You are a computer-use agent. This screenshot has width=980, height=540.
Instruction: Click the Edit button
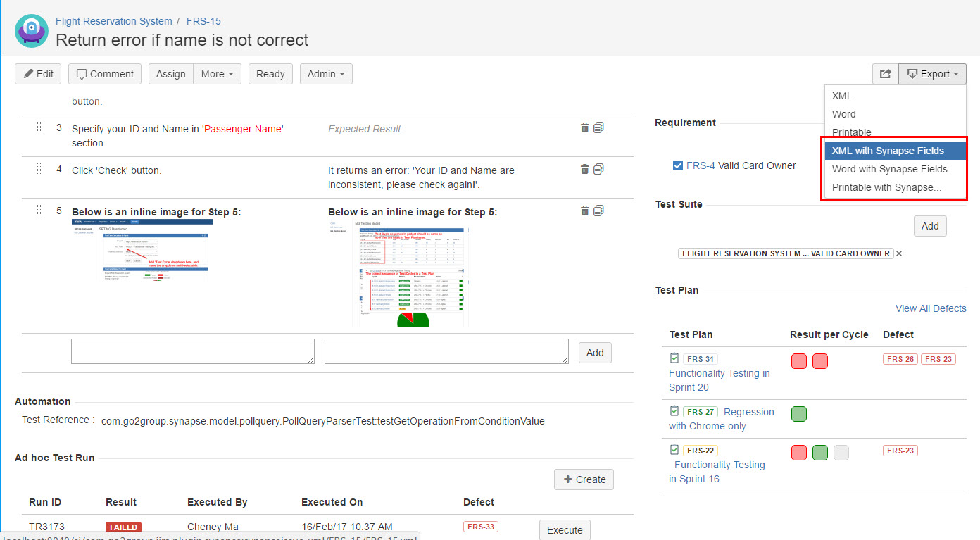tap(38, 74)
